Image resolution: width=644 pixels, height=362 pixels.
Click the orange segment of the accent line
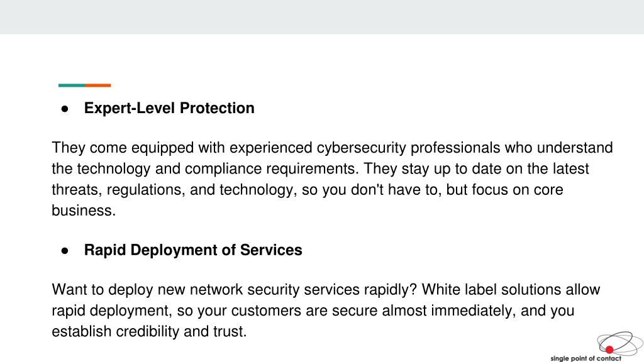tap(98, 85)
